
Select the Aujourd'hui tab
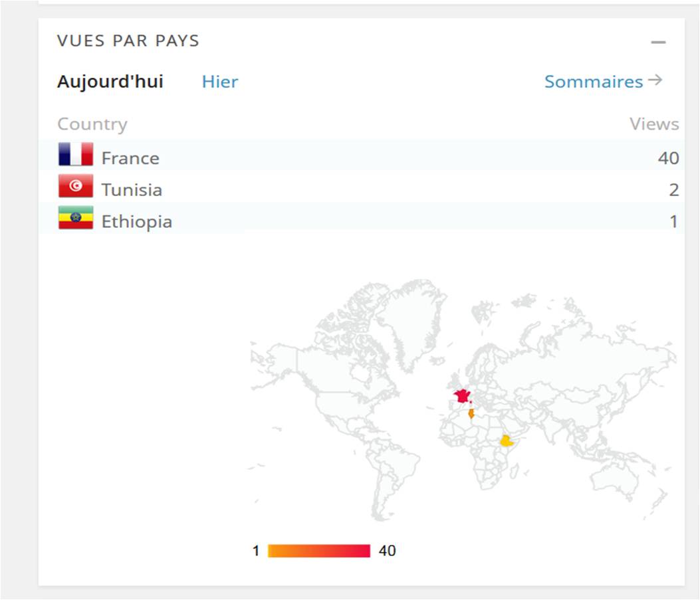tap(110, 82)
